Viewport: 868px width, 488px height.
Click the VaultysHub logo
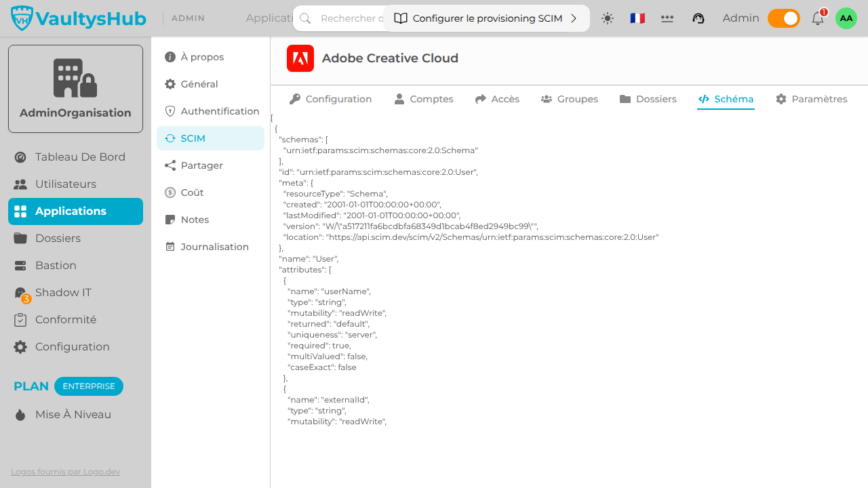tap(79, 18)
